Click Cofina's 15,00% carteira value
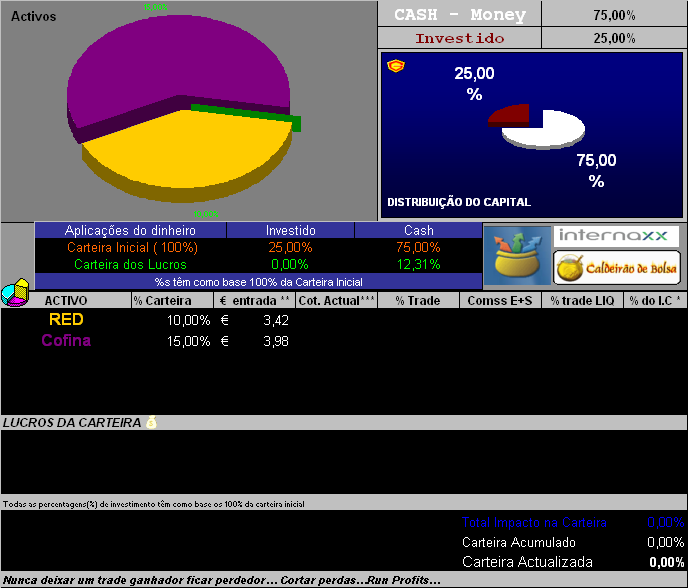The image size is (688, 588). point(189,341)
